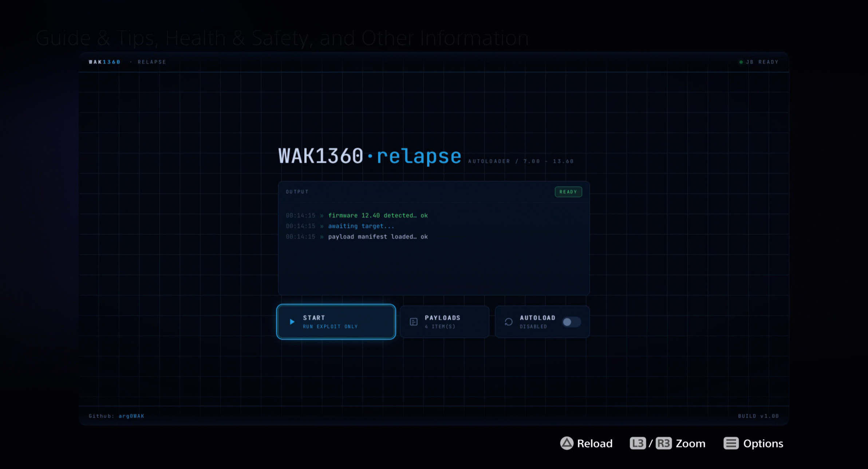Click the RELAPSE label in header

(x=152, y=62)
